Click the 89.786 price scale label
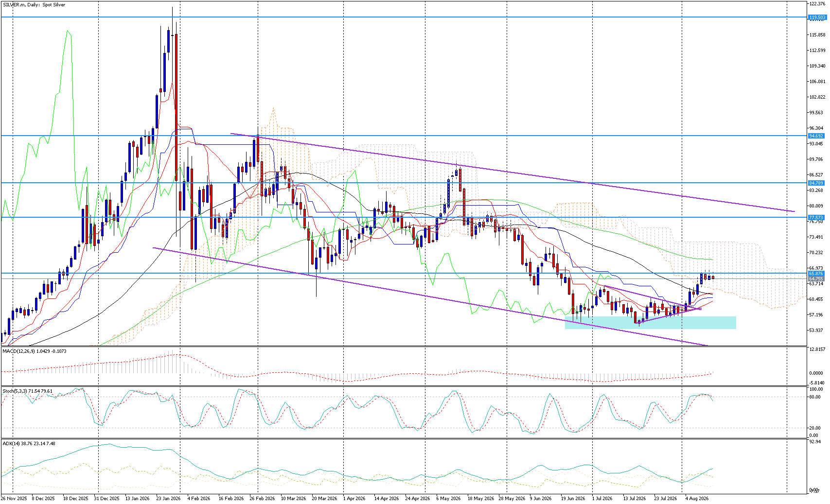This screenshot has height=504, width=830. 816,159
